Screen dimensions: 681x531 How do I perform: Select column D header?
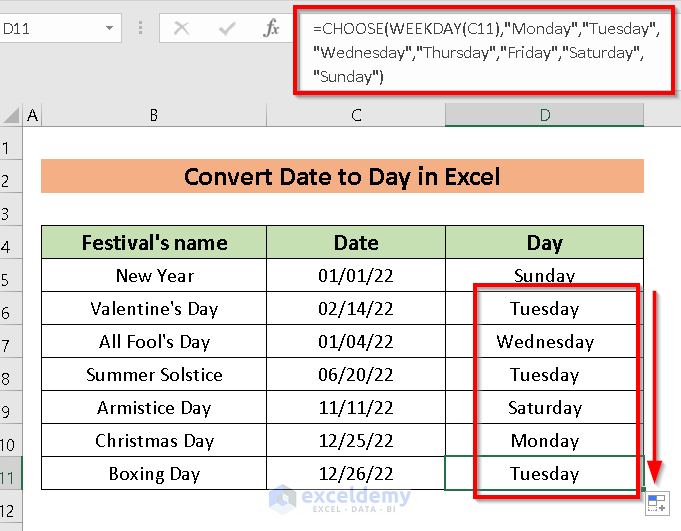[x=545, y=116]
